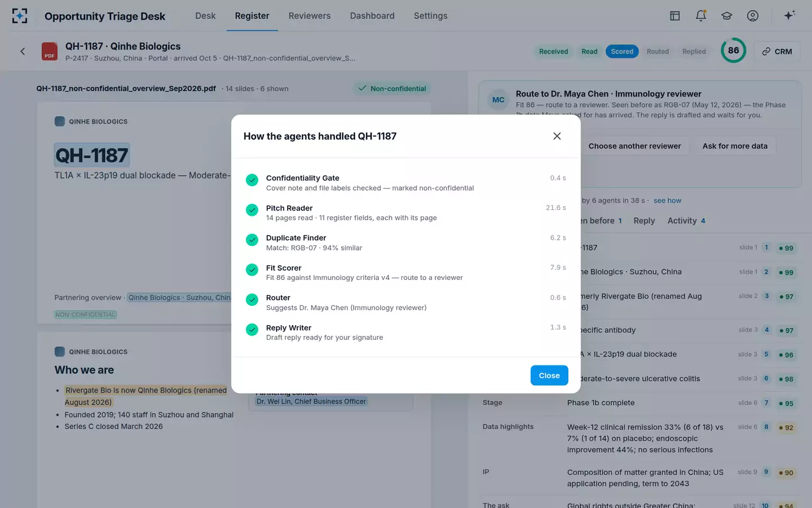The image size is (812, 508).
Task: Click the 90 confidence chip for IP
Action: click(x=786, y=473)
